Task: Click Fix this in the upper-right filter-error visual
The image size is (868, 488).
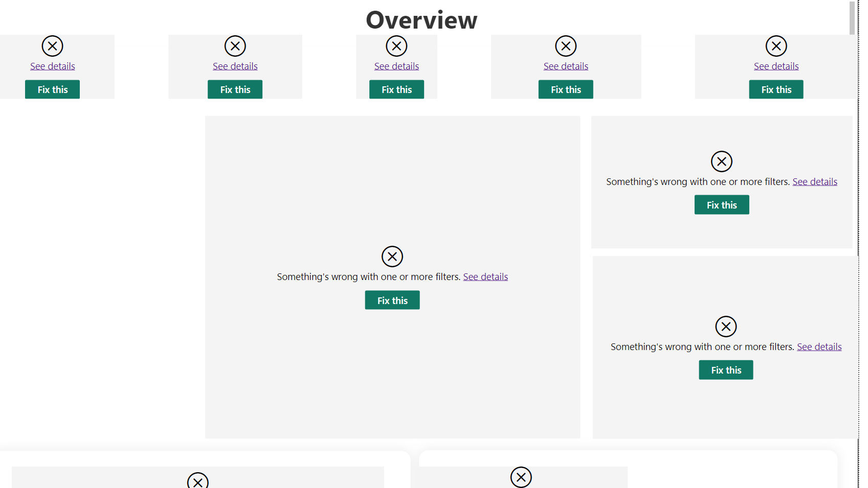Action: [x=722, y=205]
